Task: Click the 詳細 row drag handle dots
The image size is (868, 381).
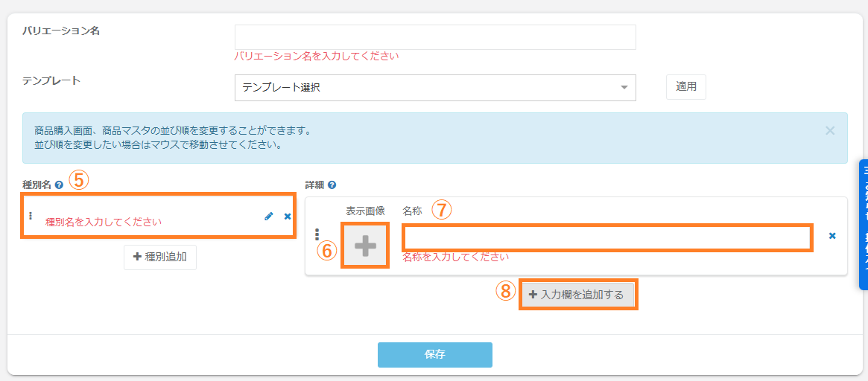Action: click(x=317, y=235)
